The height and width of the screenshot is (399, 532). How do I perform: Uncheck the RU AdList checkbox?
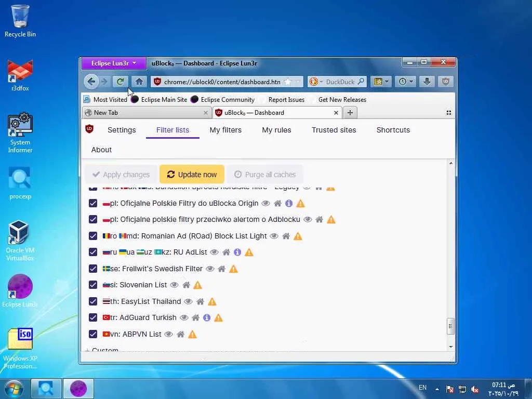tap(93, 252)
